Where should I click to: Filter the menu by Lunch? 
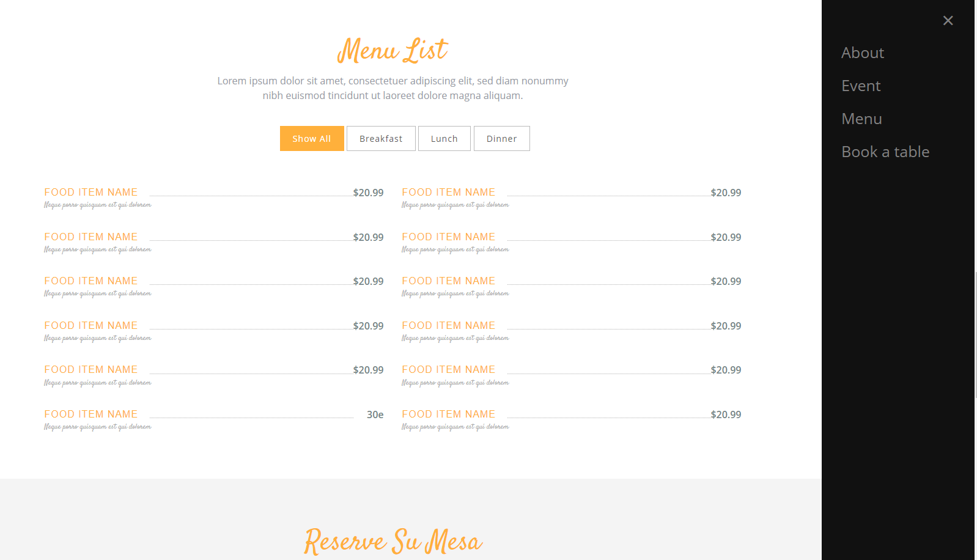[444, 139]
